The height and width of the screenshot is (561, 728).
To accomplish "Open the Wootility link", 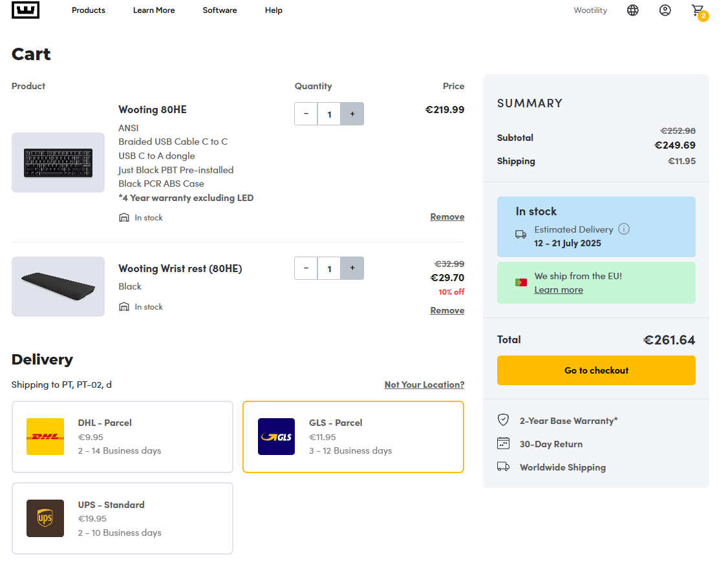I will [590, 10].
